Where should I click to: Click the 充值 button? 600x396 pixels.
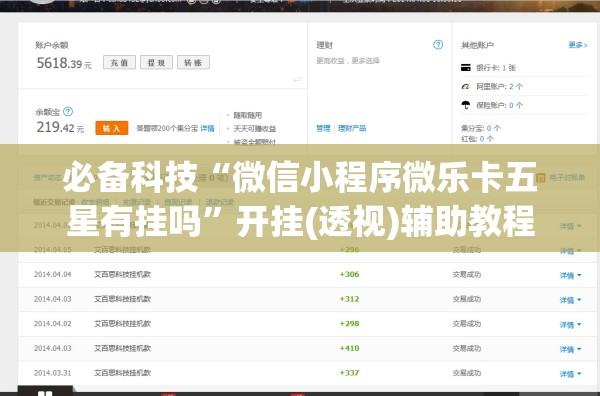119,62
